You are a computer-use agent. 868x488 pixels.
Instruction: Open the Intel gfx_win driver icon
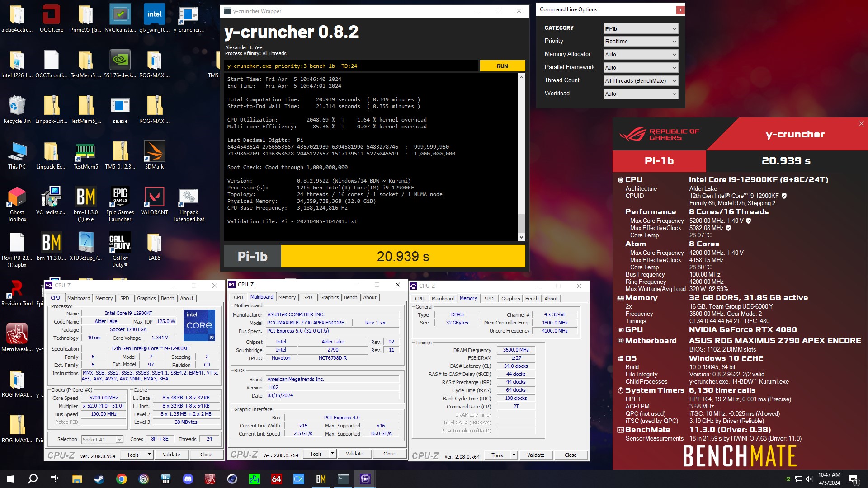pyautogui.click(x=154, y=19)
